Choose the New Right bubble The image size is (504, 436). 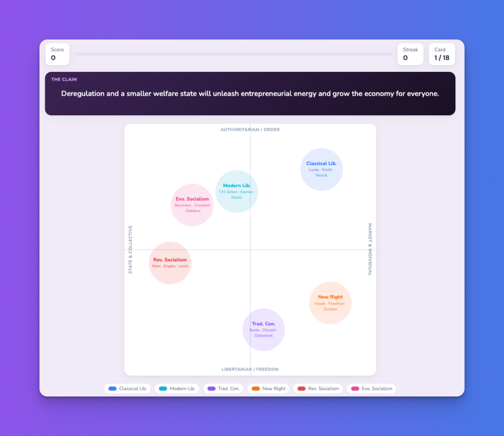(x=330, y=303)
